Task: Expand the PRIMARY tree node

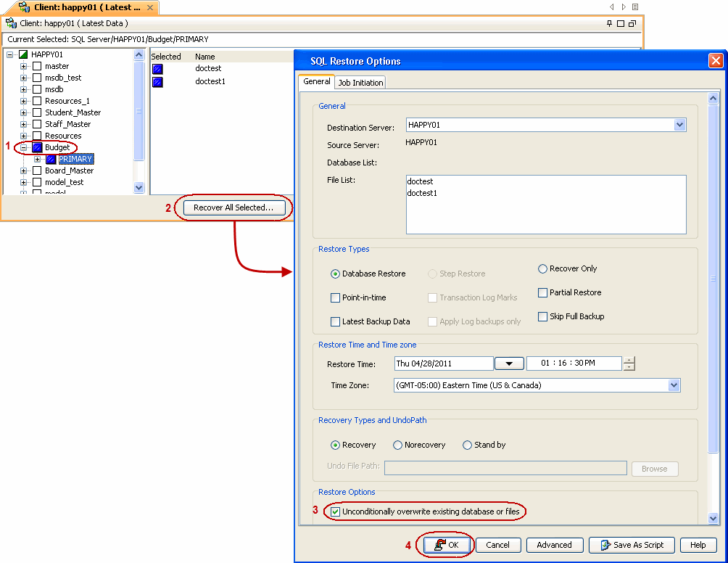Action: click(x=37, y=160)
